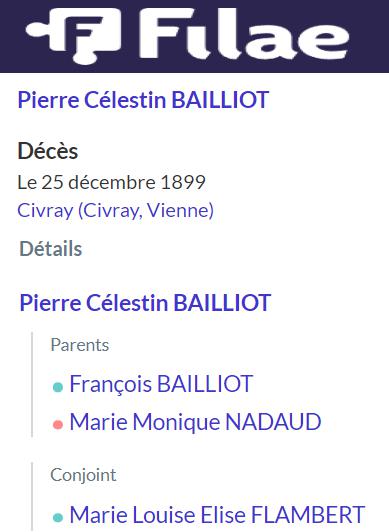Open the Détails section heading
This screenshot has width=389, height=532.
51,249
